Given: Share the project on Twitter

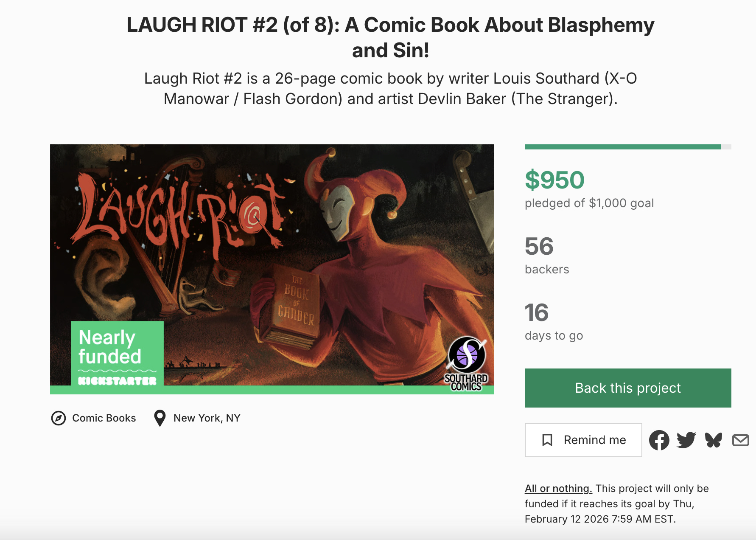Looking at the screenshot, I should [x=686, y=440].
